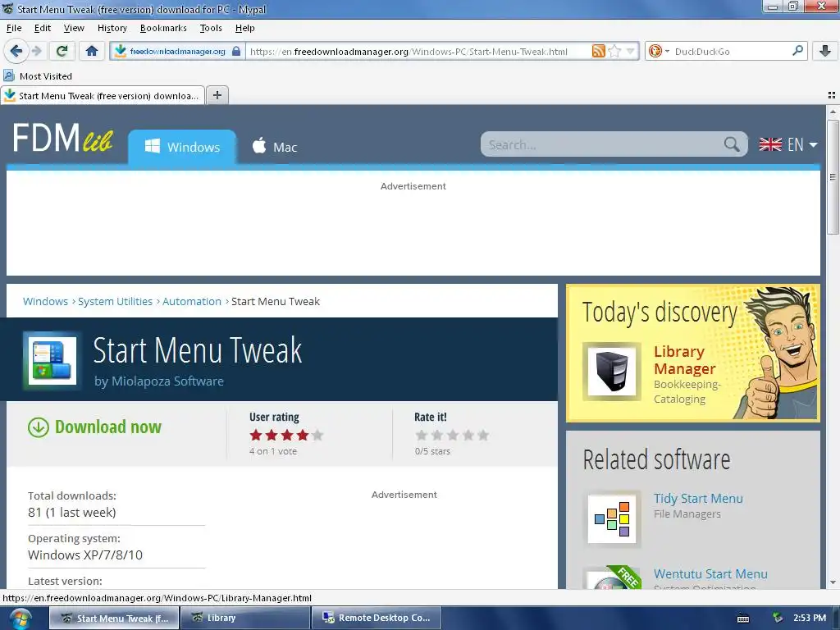Click the freedownloadmanager.org site identity label

(177, 52)
